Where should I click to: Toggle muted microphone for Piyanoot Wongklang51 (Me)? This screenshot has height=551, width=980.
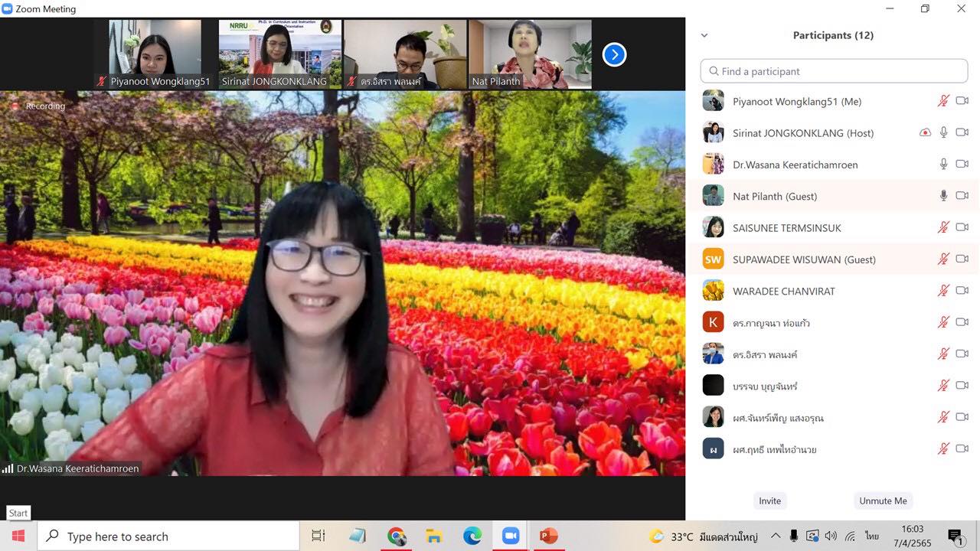tap(944, 101)
